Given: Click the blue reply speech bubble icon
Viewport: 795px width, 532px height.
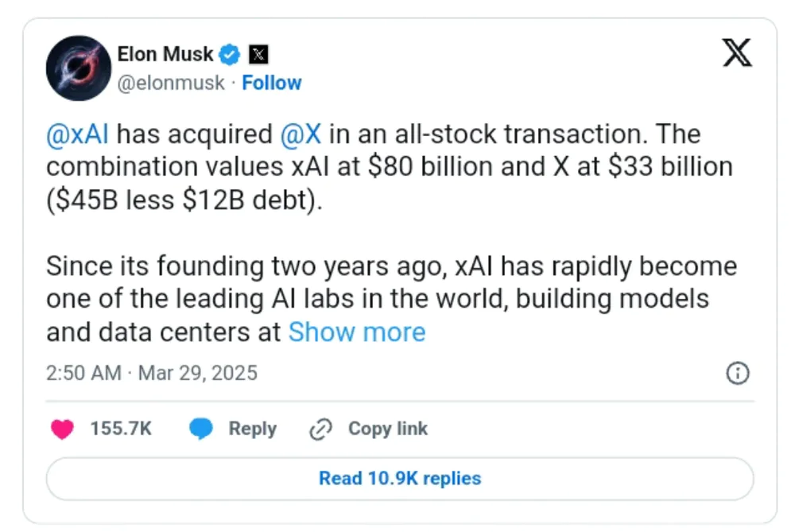Looking at the screenshot, I should 201,429.
